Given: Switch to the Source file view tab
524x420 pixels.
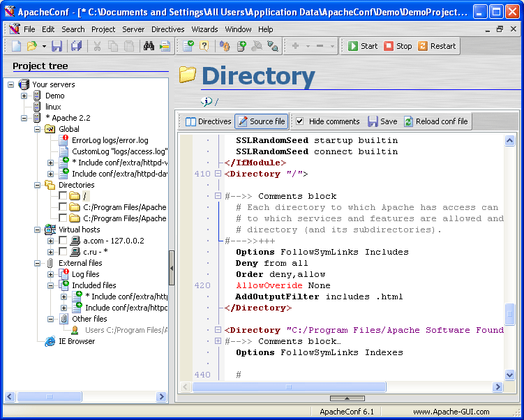Looking at the screenshot, I should coord(262,121).
